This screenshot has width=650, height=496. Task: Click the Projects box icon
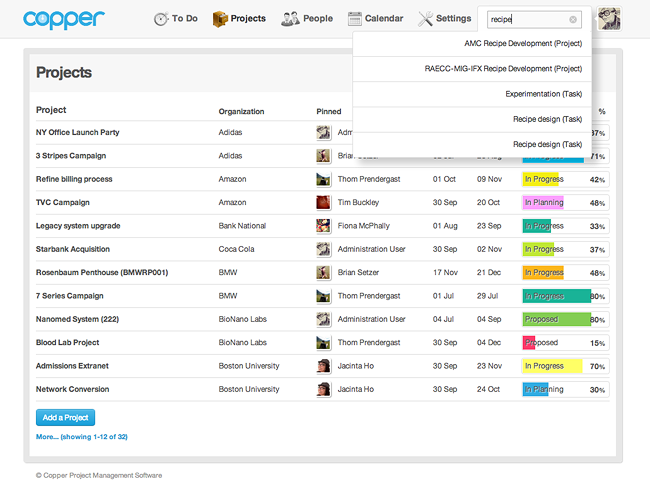pos(220,19)
